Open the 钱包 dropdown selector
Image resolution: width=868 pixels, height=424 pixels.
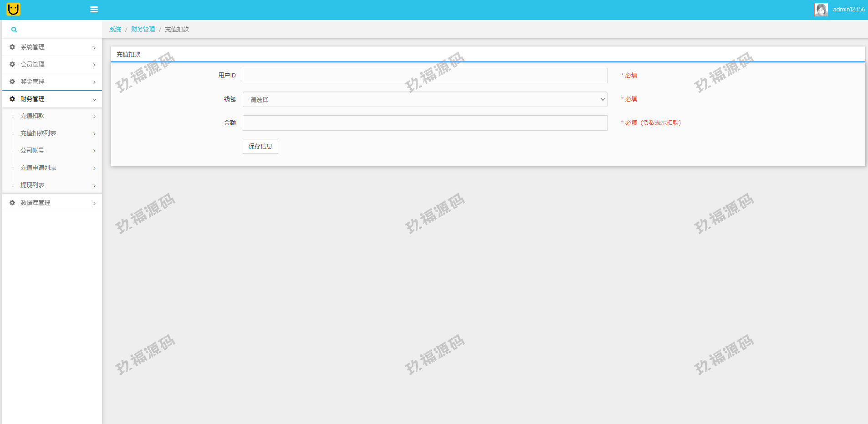(x=424, y=99)
